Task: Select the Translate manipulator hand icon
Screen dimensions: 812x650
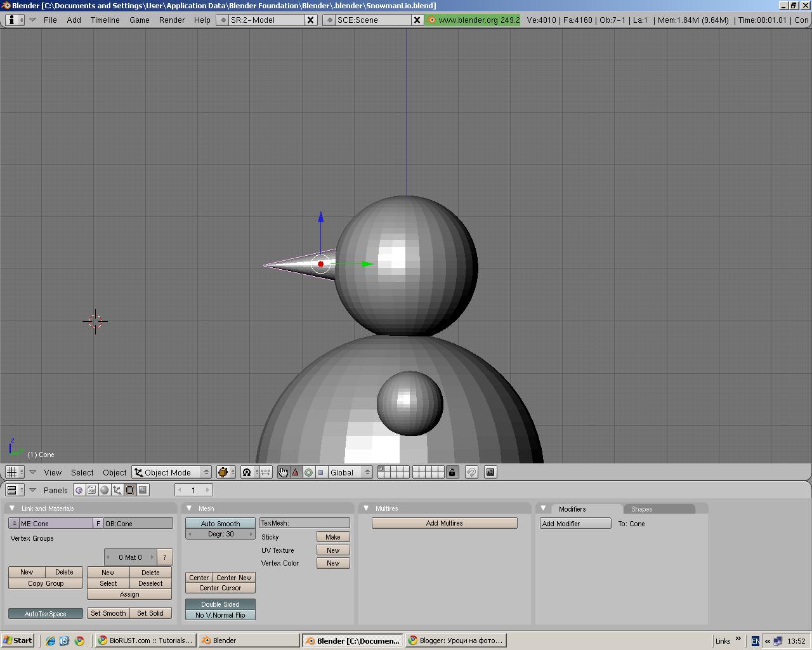Action: click(283, 472)
